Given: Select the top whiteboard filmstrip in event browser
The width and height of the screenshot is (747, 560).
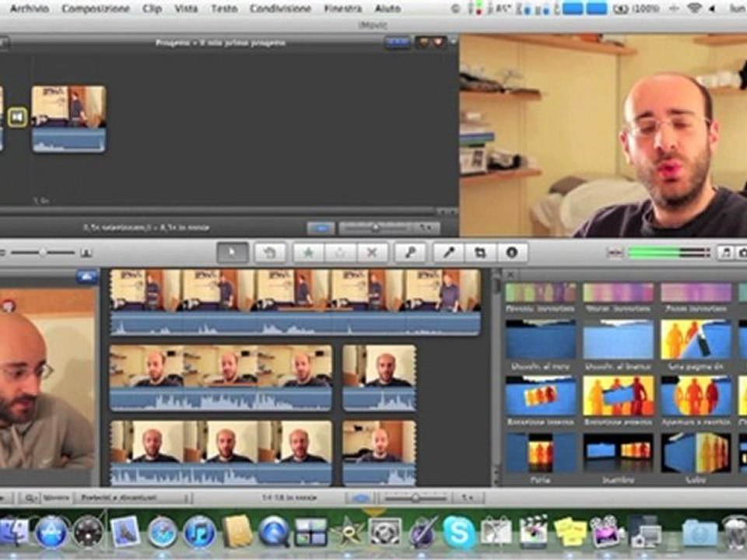Looking at the screenshot, I should (x=296, y=303).
